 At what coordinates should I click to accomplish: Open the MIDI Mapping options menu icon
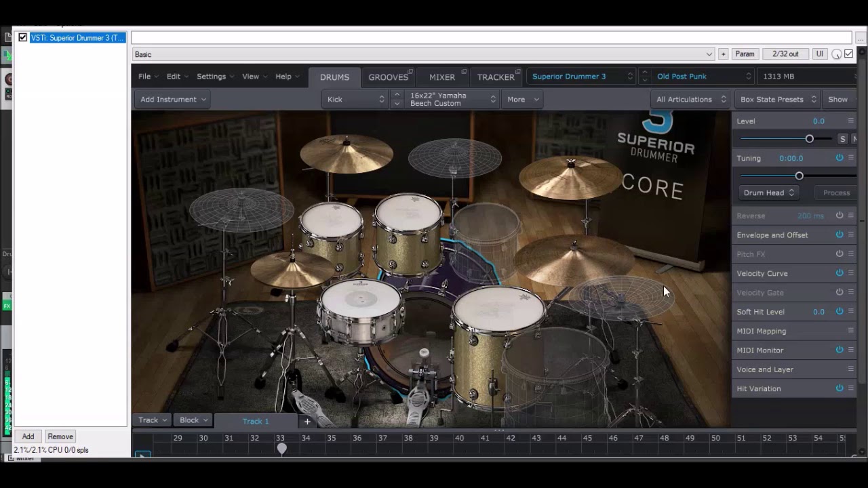tap(851, 331)
